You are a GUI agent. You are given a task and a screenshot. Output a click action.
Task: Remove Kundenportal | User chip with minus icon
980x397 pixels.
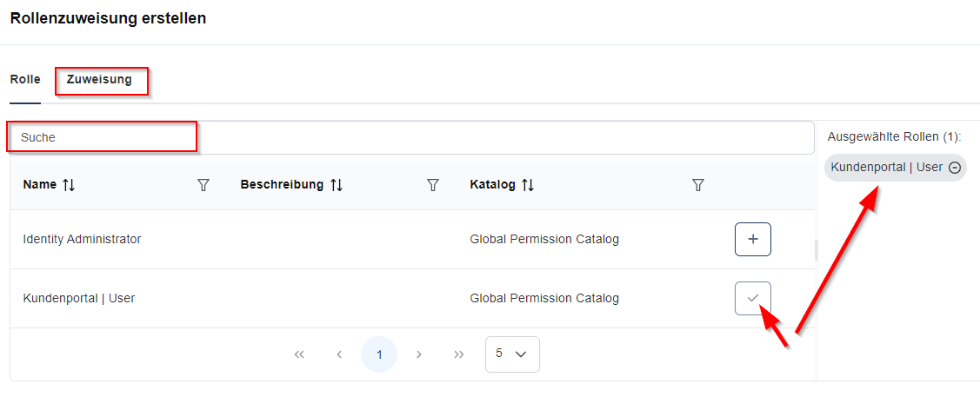point(955,168)
